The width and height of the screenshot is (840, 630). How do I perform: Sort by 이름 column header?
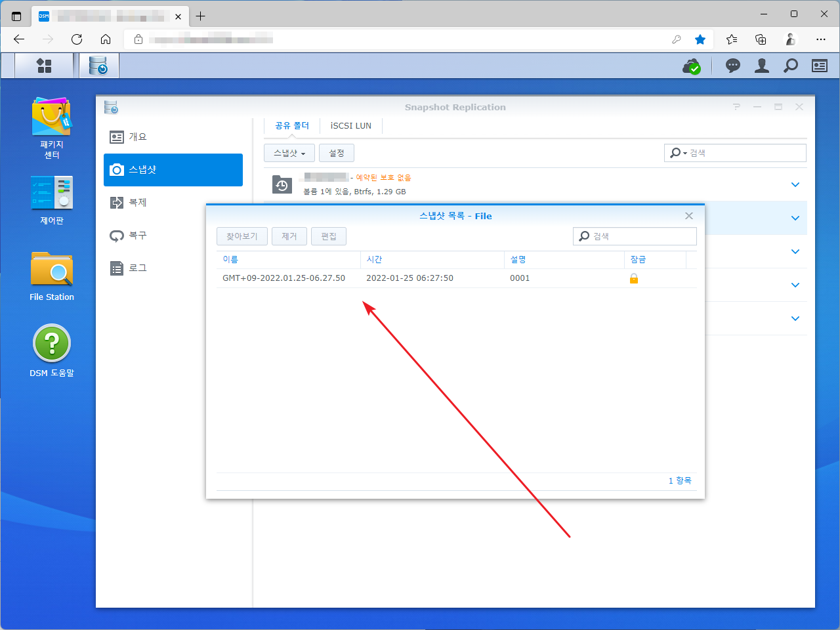pos(288,260)
